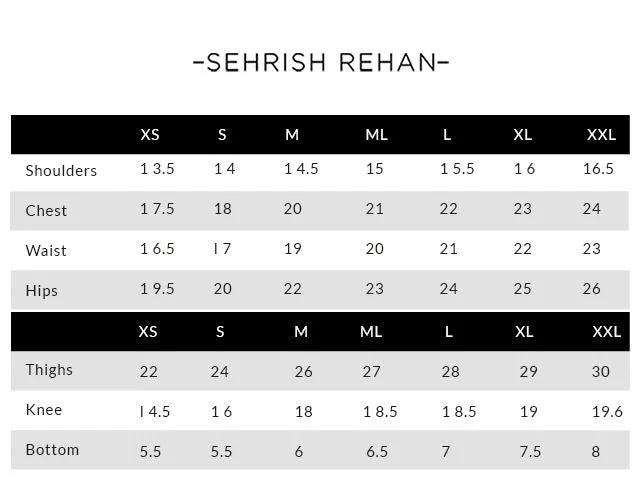
Task: Click the XXL header in the upper table
Action: (601, 135)
